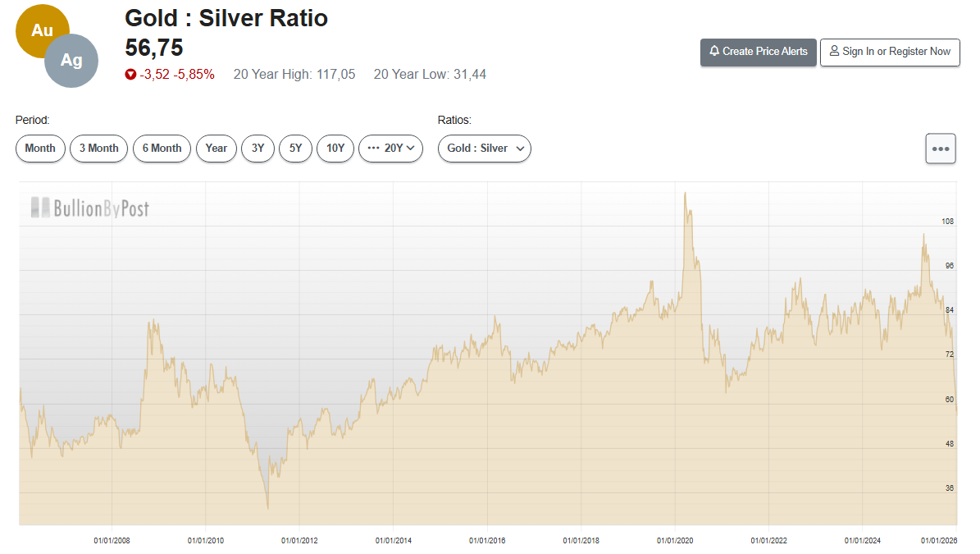The width and height of the screenshot is (980, 554).
Task: Switch to the Year period
Action: pyautogui.click(x=217, y=149)
